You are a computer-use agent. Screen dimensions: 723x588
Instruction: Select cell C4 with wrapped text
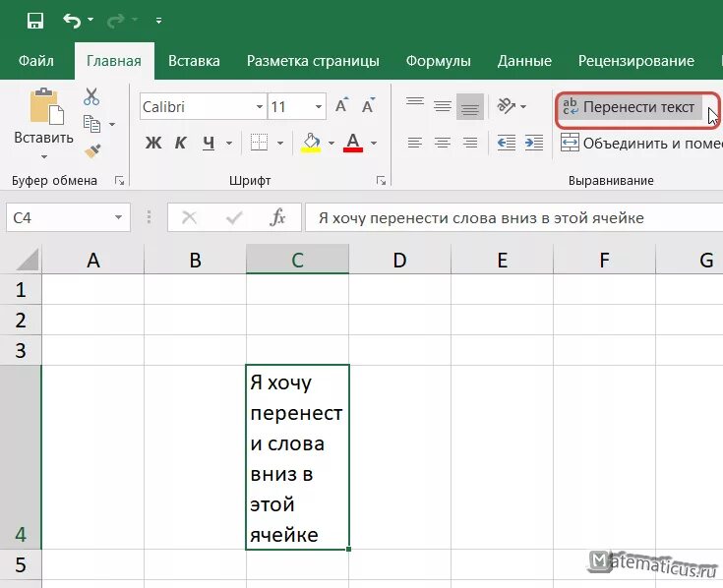coord(297,457)
